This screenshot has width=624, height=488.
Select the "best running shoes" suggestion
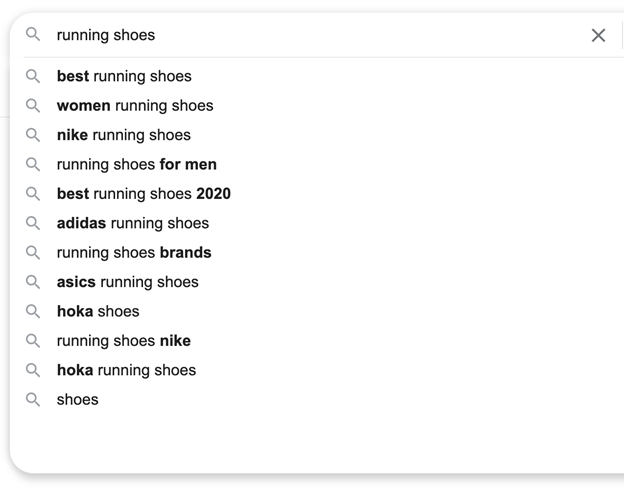coord(124,76)
